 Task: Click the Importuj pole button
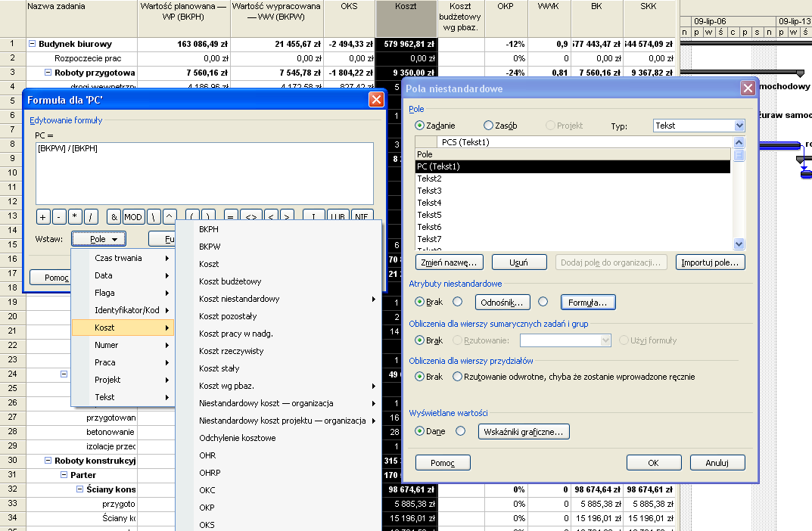coord(710,262)
